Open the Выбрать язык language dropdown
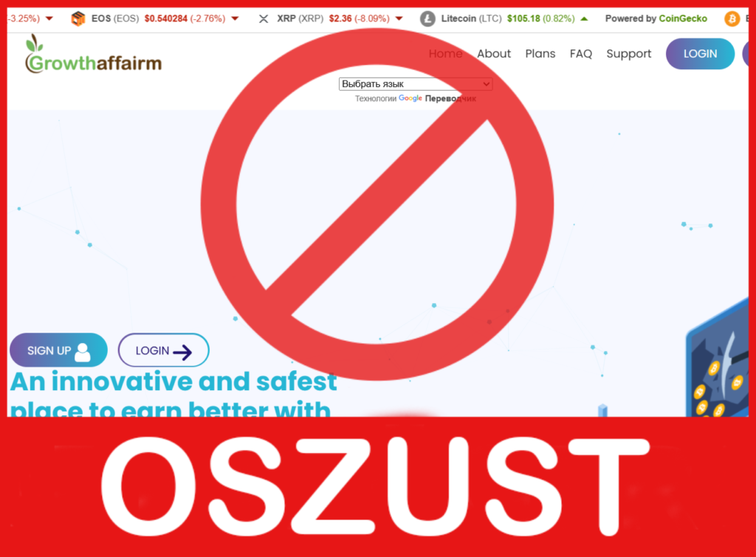Screen dimensions: 756x557 pos(415,84)
